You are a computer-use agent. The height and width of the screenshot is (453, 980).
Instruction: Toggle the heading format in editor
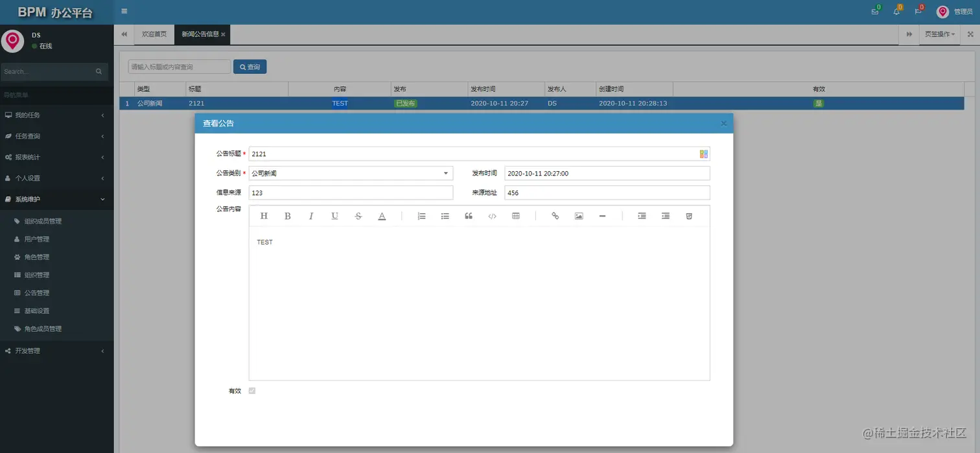click(x=264, y=216)
